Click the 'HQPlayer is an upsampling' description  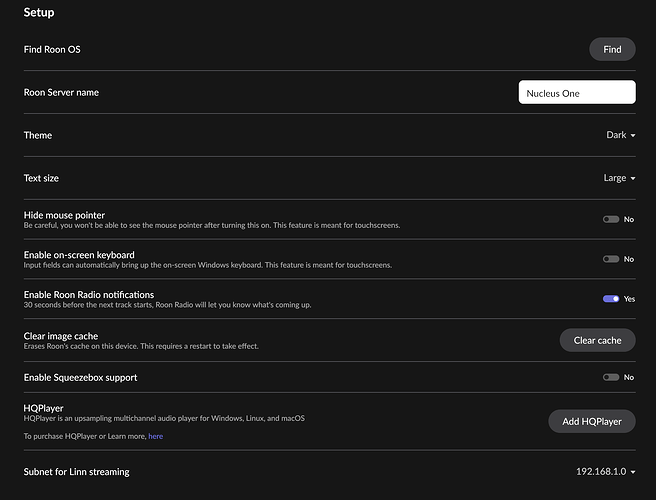[x=164, y=418]
